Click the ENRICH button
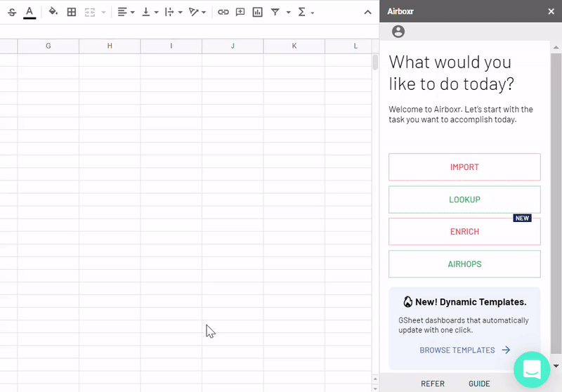Viewport: 562px width, 392px height. [464, 231]
